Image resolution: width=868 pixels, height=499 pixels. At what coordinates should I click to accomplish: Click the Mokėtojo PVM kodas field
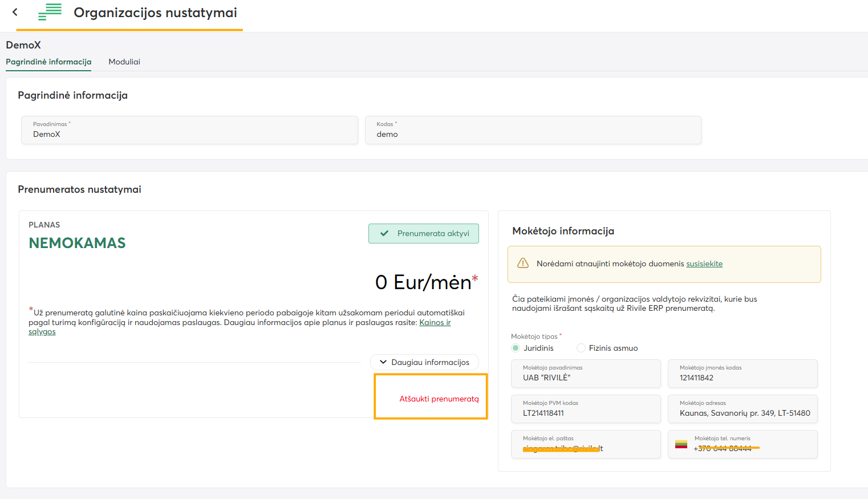(586, 409)
